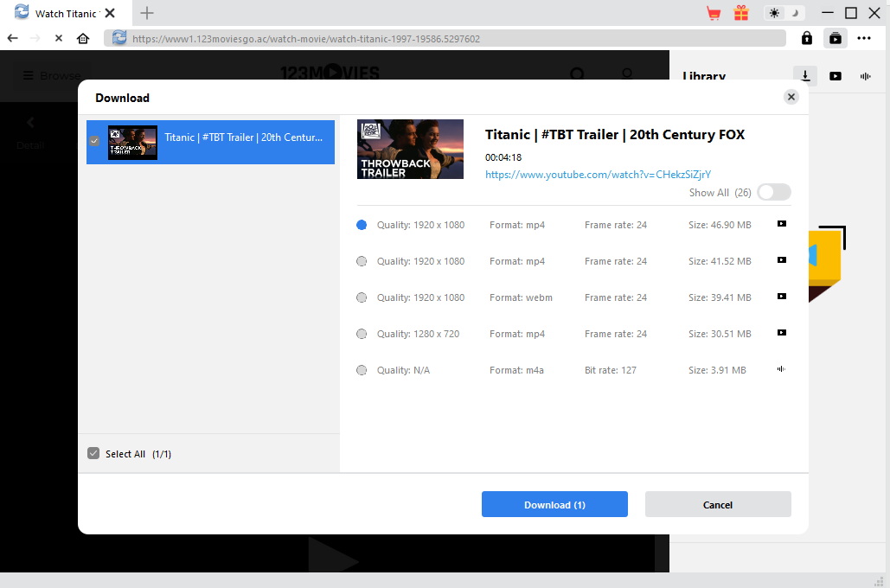Image resolution: width=890 pixels, height=588 pixels.
Task: Select the 1920 x 1080 webm option
Action: (x=362, y=297)
